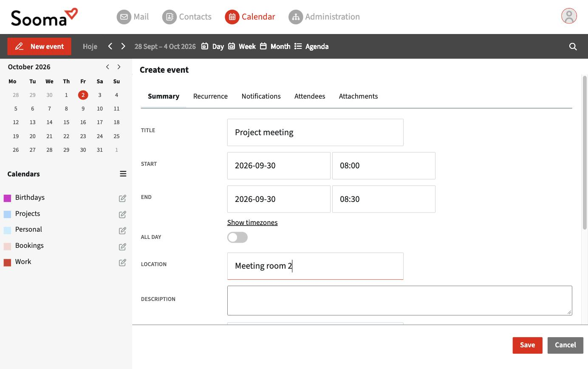Click the Sooma logo
This screenshot has height=369, width=588.
pos(45,17)
